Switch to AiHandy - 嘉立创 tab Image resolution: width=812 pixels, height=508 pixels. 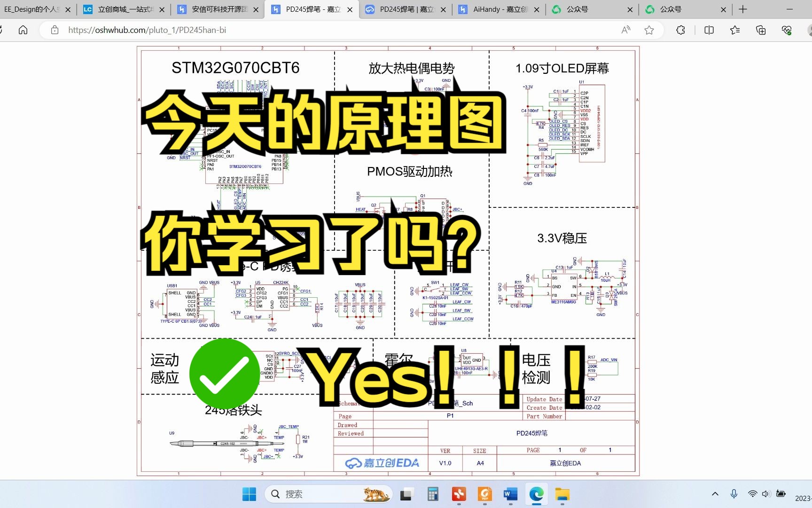click(500, 9)
